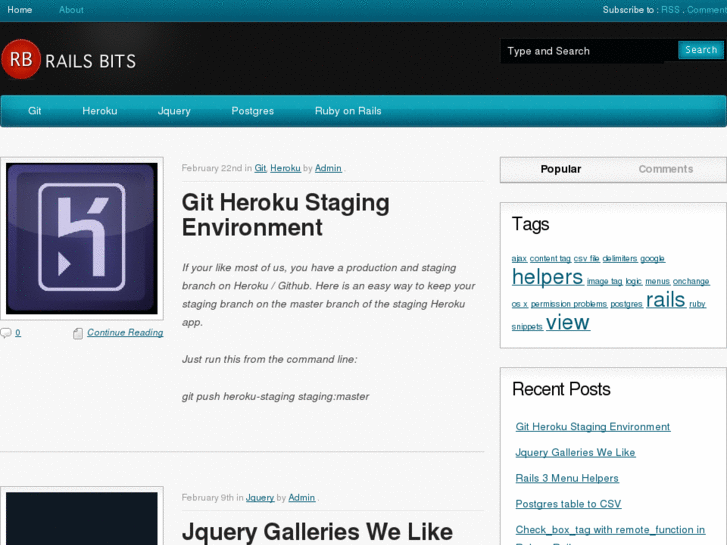Open the Postgres category in the nav bar
The height and width of the screenshot is (545, 727).
coord(253,111)
